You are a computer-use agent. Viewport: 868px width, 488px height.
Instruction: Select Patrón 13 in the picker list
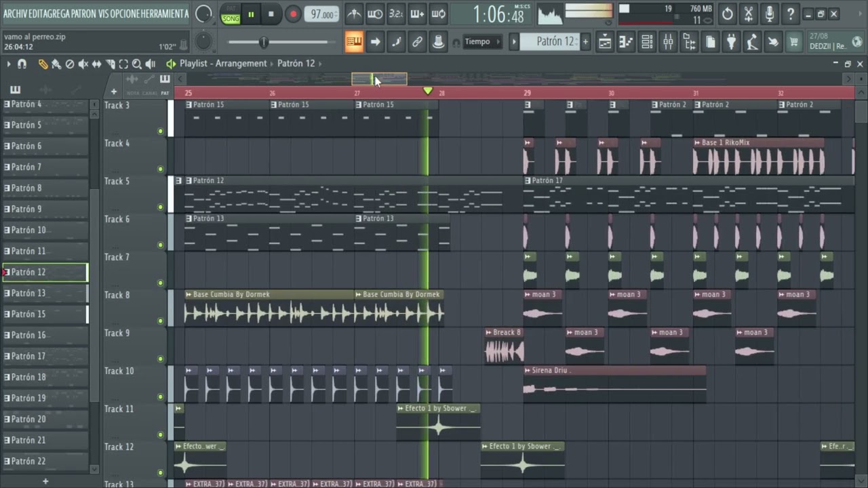45,293
